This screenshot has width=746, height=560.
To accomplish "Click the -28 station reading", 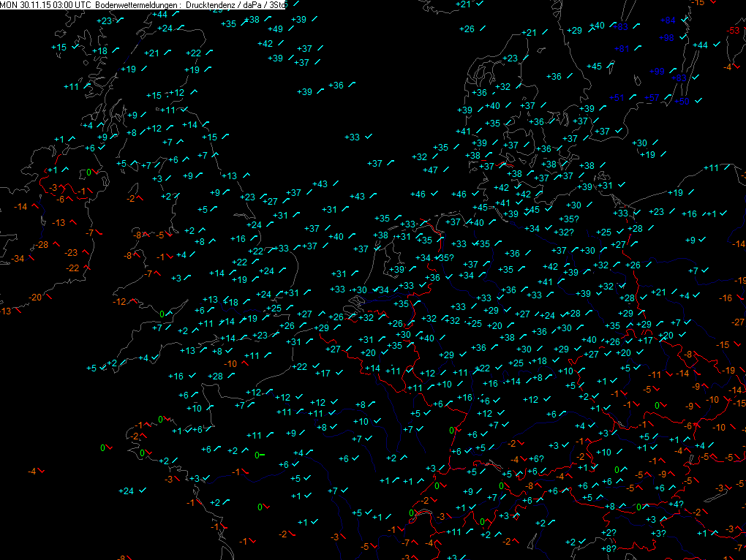I will point(42,245).
